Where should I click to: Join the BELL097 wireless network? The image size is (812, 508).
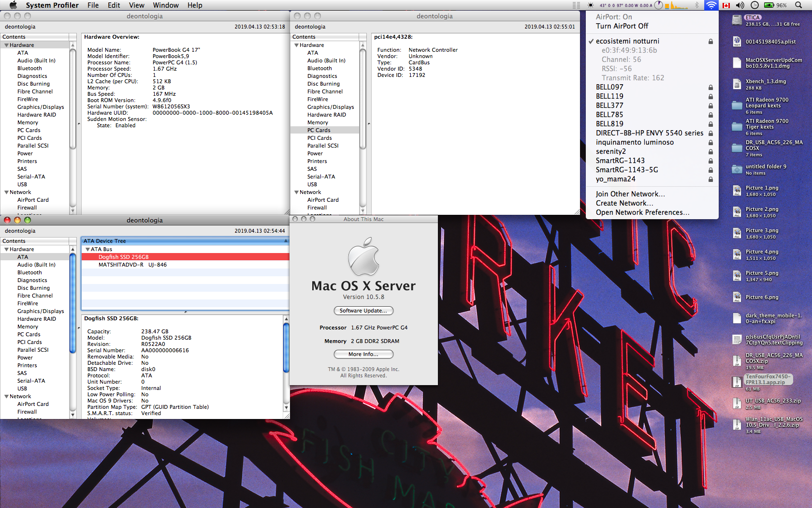[x=652, y=87]
